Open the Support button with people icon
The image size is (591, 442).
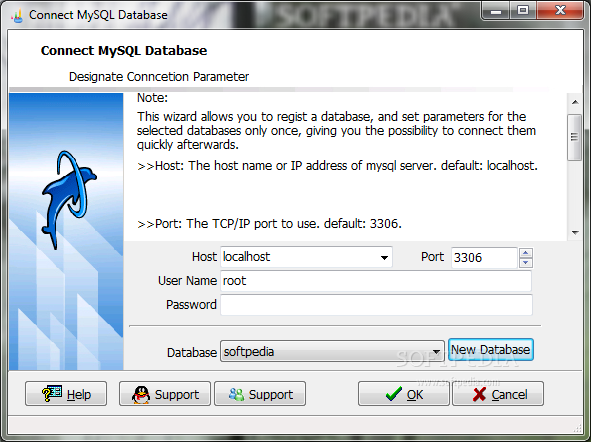click(260, 394)
